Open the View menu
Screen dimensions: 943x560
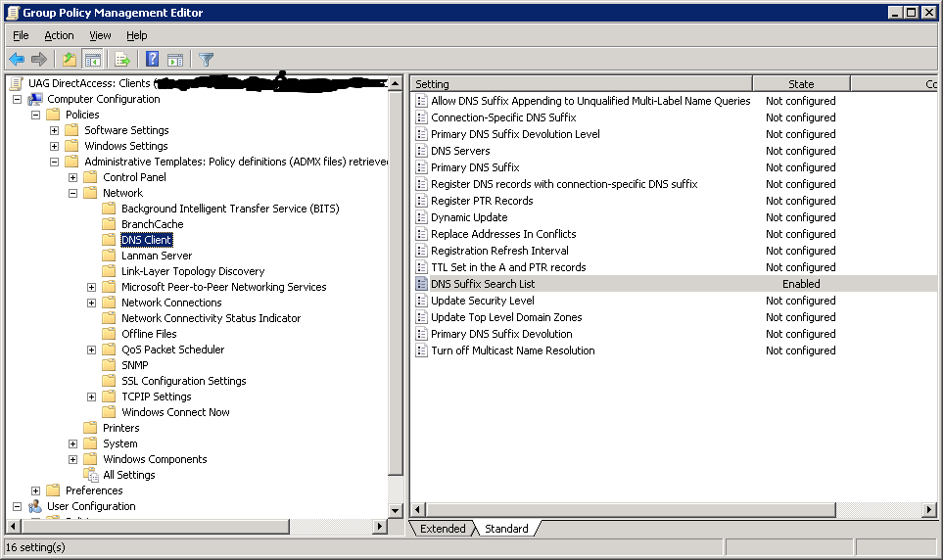pyautogui.click(x=100, y=35)
